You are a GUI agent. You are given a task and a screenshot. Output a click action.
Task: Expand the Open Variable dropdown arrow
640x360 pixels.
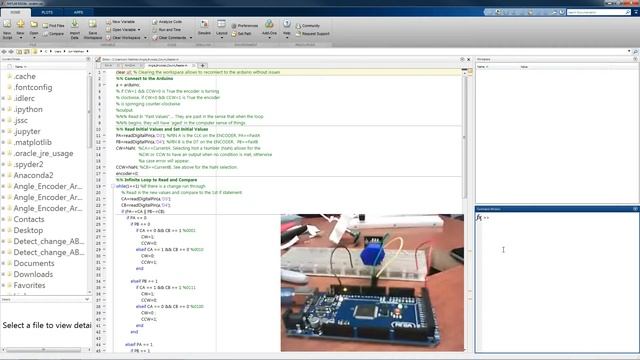[139, 30]
